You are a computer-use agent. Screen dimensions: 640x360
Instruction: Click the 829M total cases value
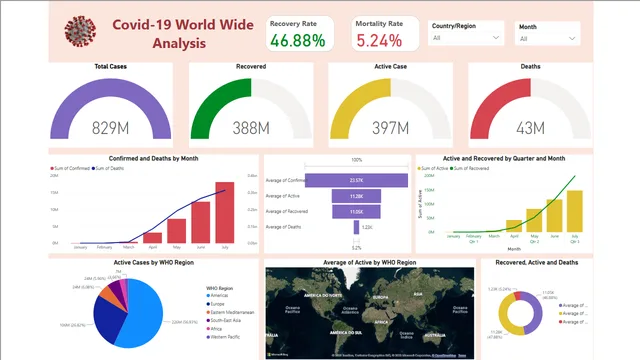click(111, 128)
